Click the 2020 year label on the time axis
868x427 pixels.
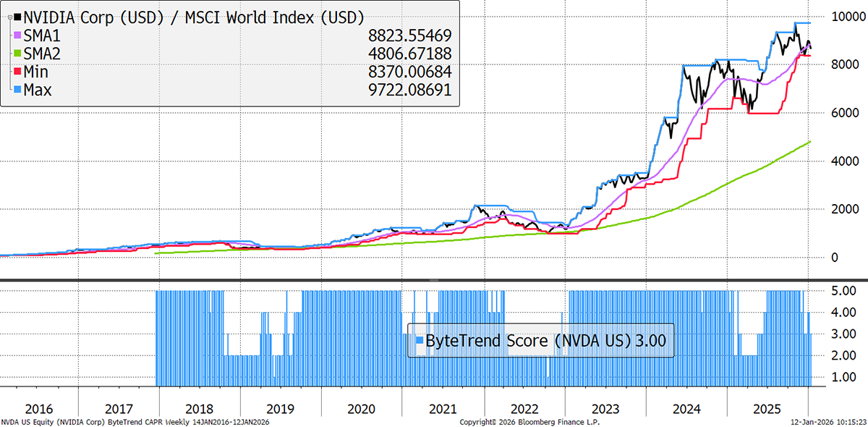pos(362,408)
